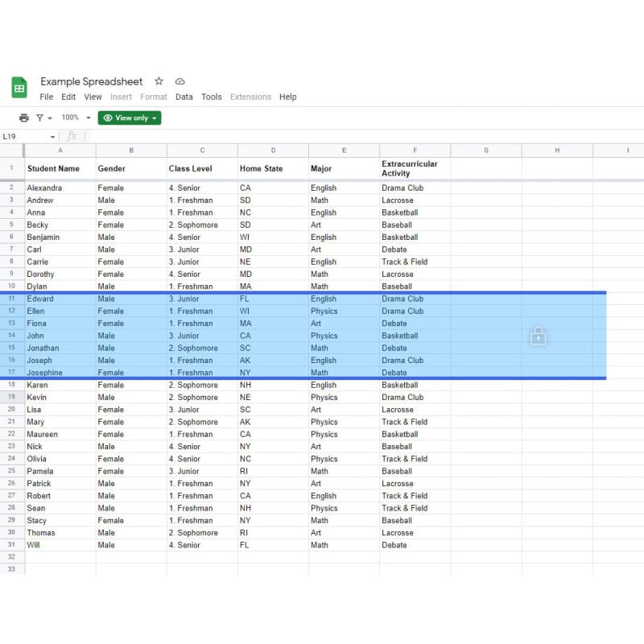Click the lock icon on protected range
644x644 pixels.
pos(538,336)
